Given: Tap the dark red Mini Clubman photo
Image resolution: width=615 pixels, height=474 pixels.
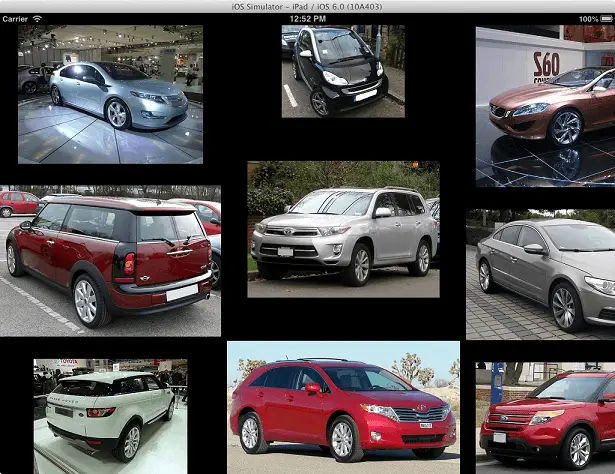Looking at the screenshot, I should [110, 260].
